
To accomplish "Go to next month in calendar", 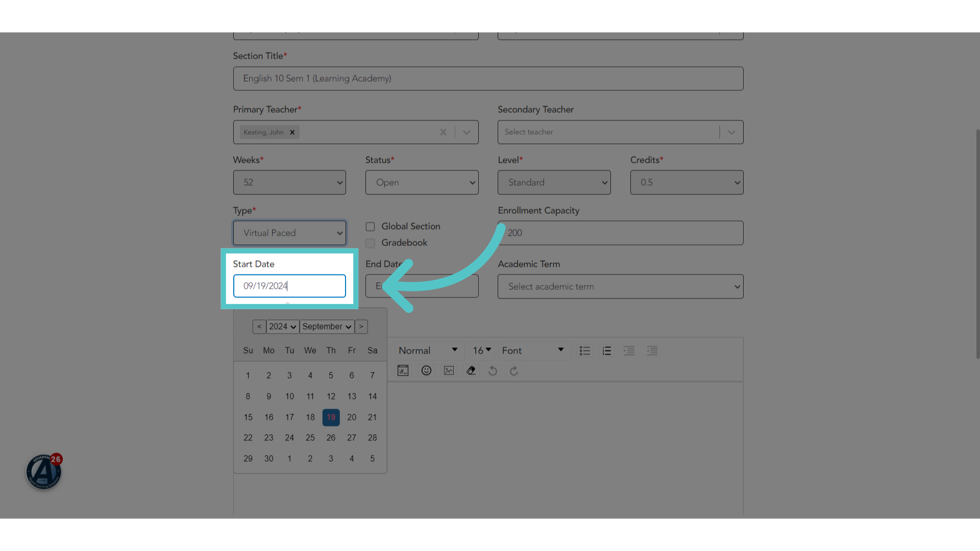I will pyautogui.click(x=361, y=327).
